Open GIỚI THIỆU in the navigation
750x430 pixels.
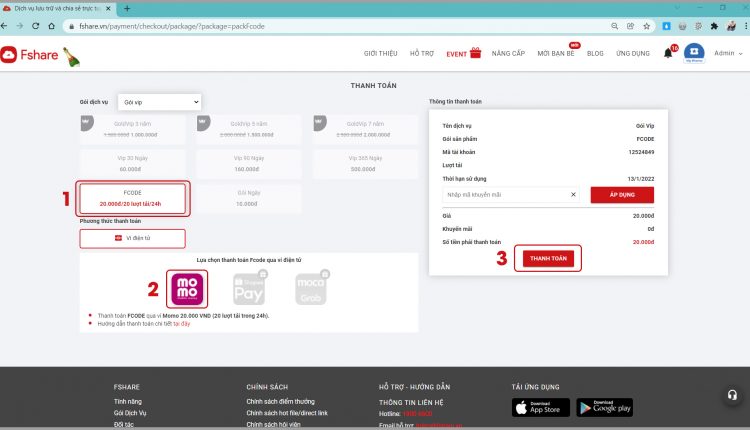[x=380, y=54]
